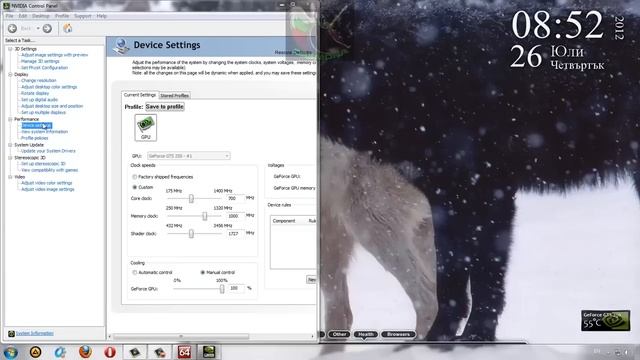Image resolution: width=640 pixels, height=360 pixels.
Task: Collapse the System Update tree node
Action: click(10, 145)
